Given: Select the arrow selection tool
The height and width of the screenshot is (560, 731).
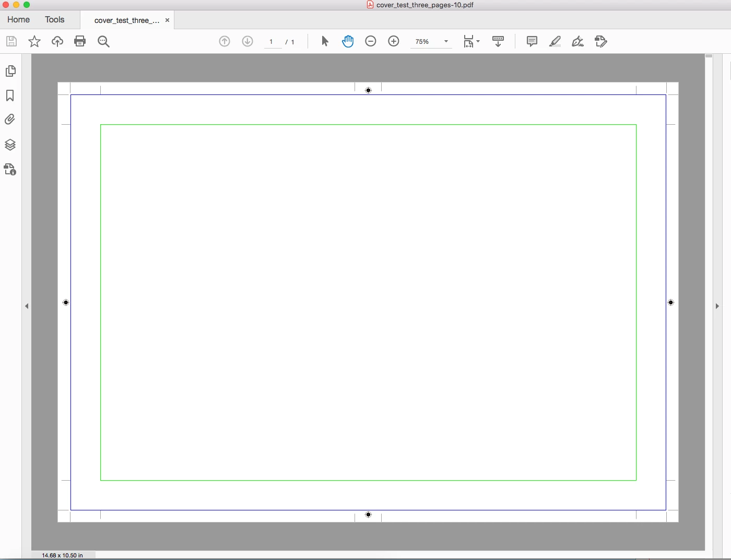Looking at the screenshot, I should pos(325,41).
